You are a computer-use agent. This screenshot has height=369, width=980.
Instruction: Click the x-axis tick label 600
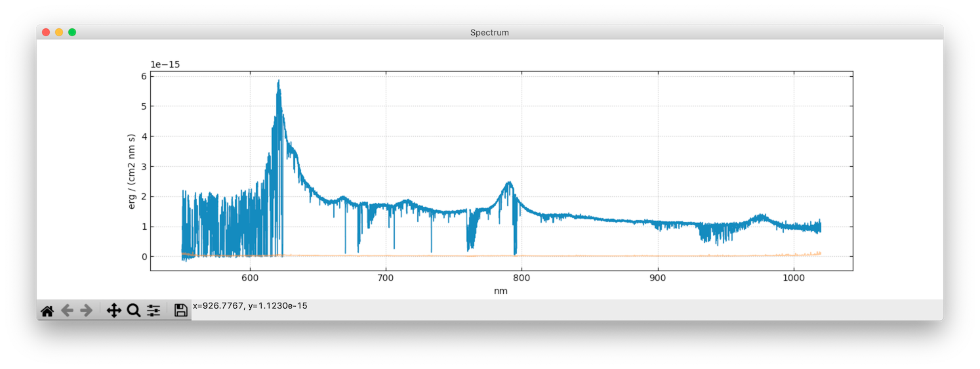coord(249,278)
